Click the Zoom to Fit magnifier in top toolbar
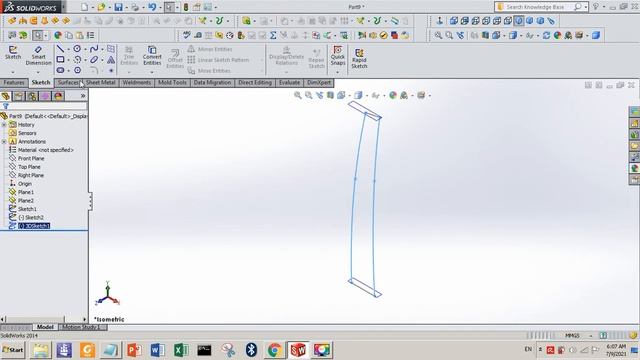 tap(438, 36)
